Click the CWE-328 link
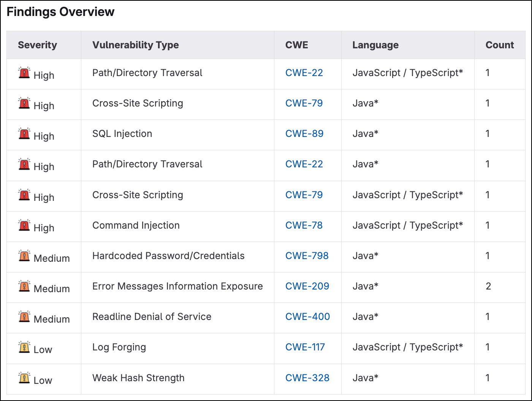532x401 pixels. [x=307, y=378]
